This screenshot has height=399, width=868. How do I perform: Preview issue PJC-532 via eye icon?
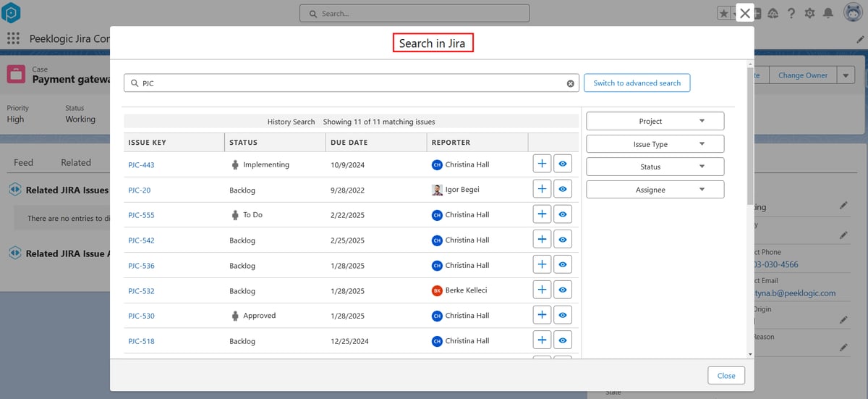(563, 290)
